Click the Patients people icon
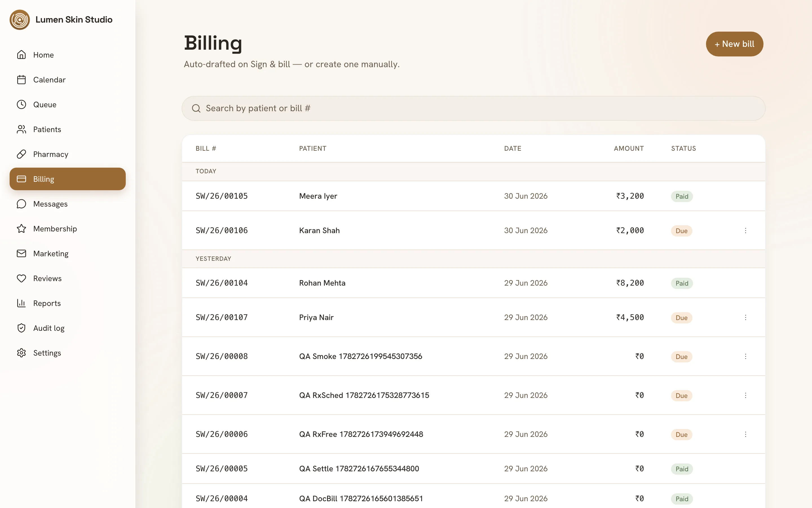The height and width of the screenshot is (508, 812). coord(21,129)
